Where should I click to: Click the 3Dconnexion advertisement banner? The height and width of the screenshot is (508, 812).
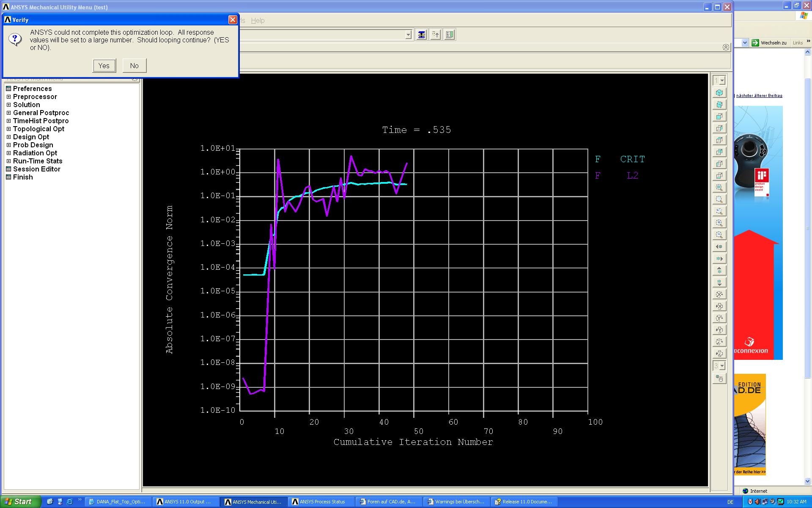pyautogui.click(x=758, y=233)
